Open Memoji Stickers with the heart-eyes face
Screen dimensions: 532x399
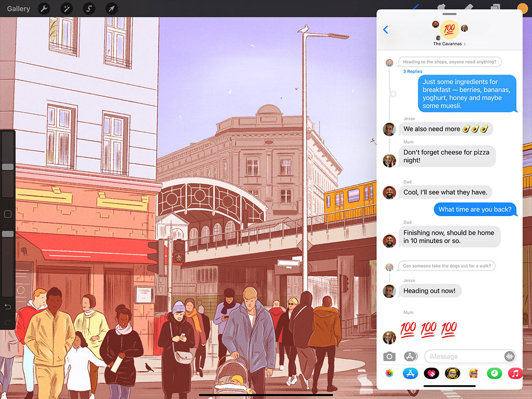point(473,374)
